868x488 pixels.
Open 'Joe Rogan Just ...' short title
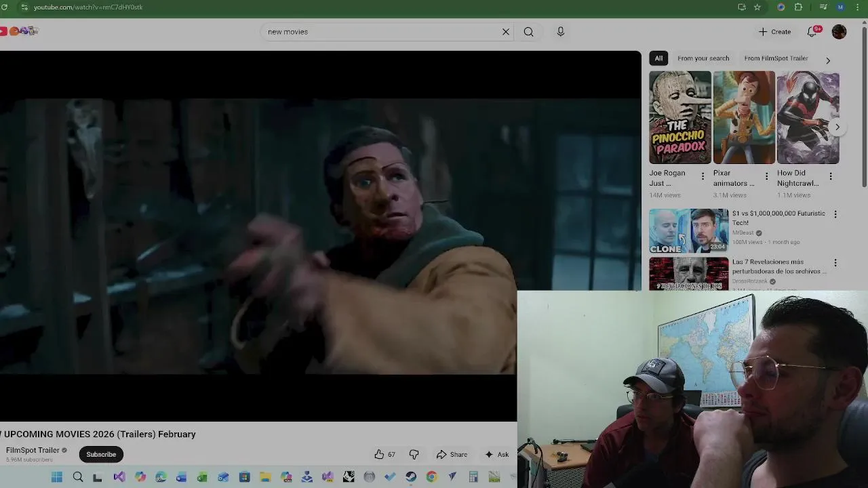[x=667, y=178]
